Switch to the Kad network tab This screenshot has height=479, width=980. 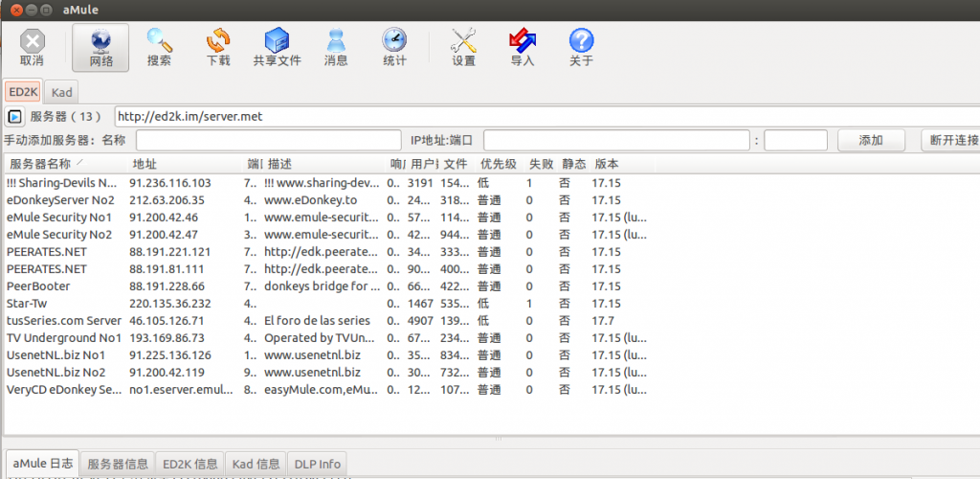62,93
